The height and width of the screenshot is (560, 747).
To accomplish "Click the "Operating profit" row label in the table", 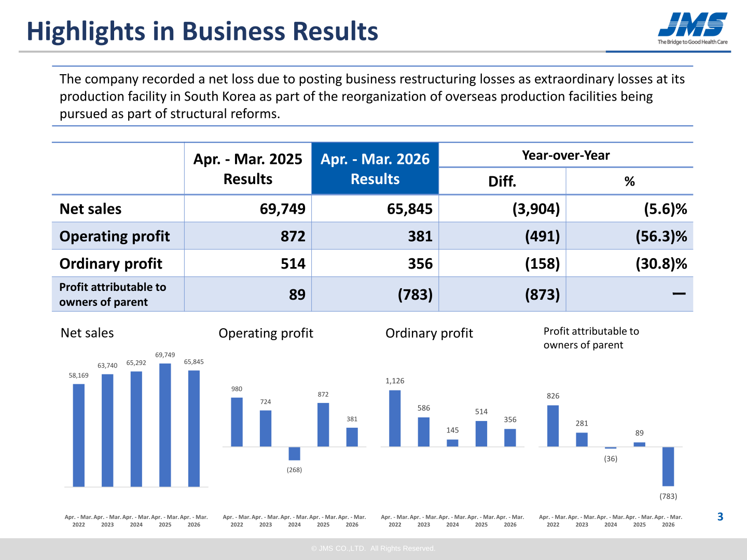I will 115,236.
